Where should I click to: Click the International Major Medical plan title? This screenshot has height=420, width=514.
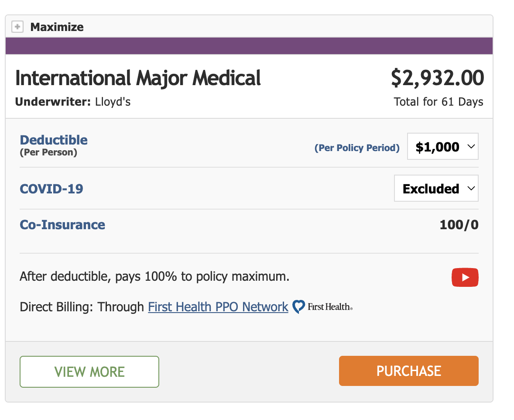(x=138, y=78)
